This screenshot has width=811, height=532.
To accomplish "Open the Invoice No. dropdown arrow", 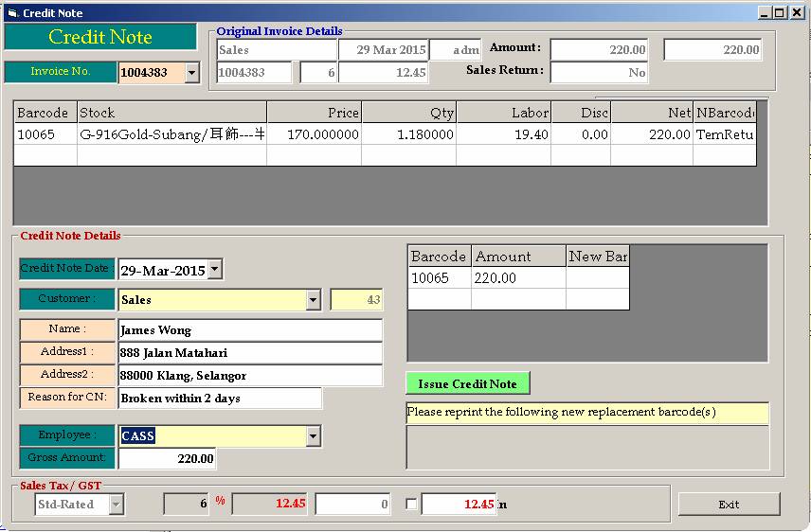I will coord(192,72).
